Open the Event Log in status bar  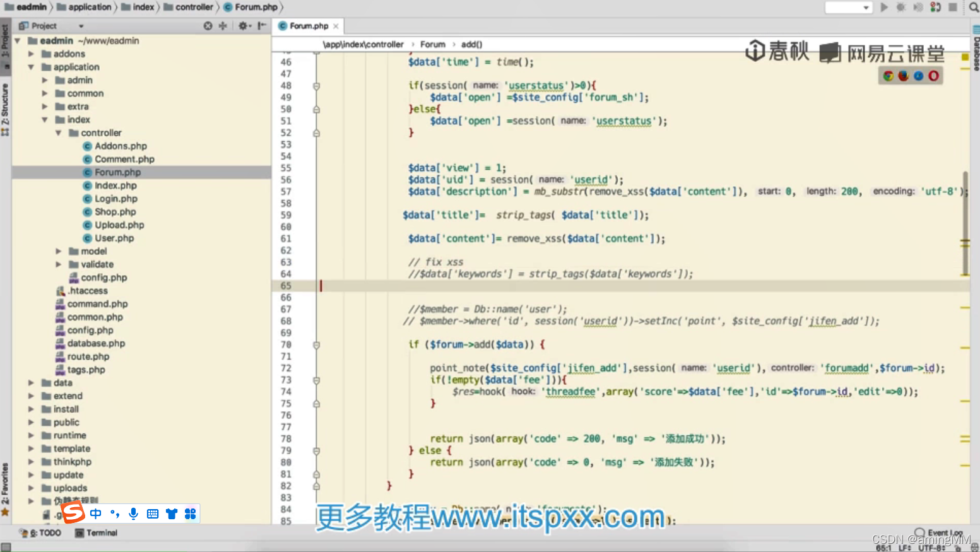coord(939,533)
